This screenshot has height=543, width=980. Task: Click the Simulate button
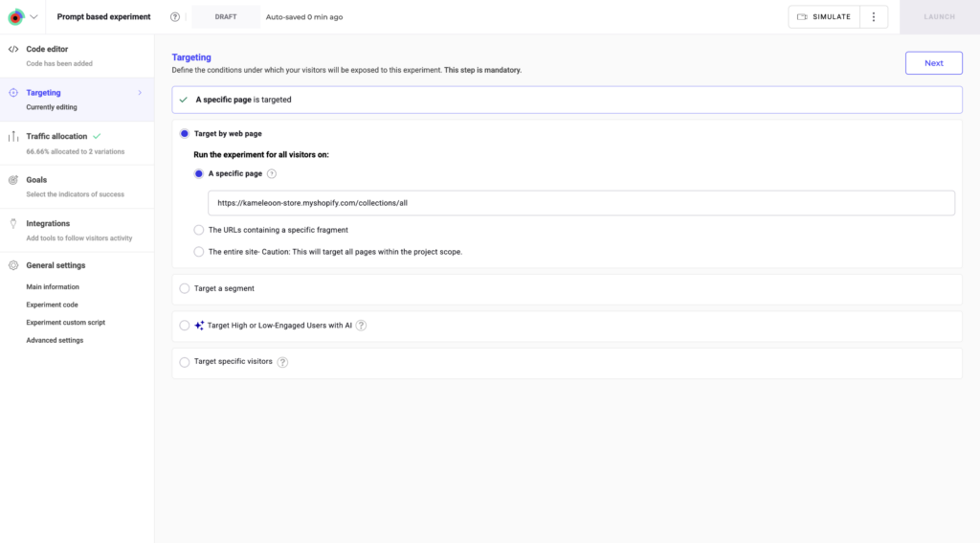(823, 17)
